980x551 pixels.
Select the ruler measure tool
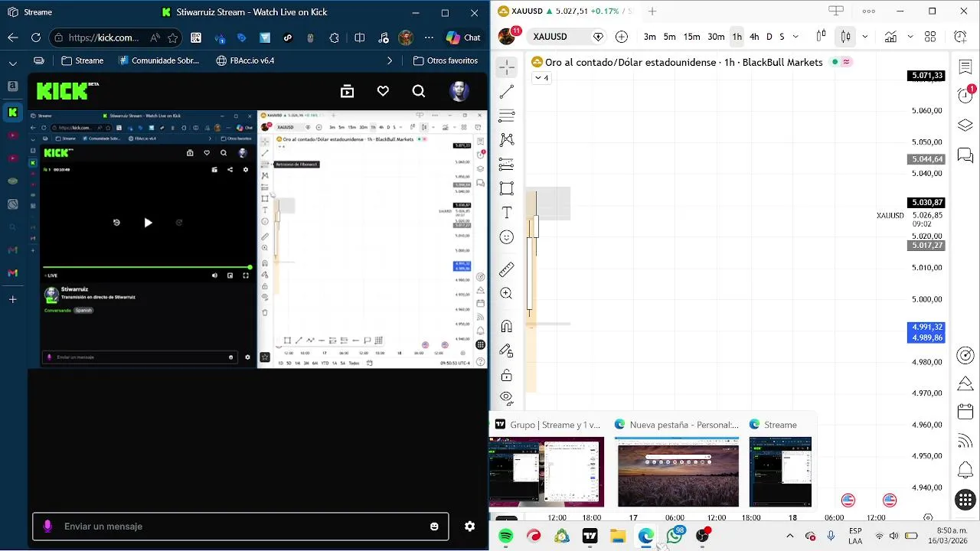(506, 269)
